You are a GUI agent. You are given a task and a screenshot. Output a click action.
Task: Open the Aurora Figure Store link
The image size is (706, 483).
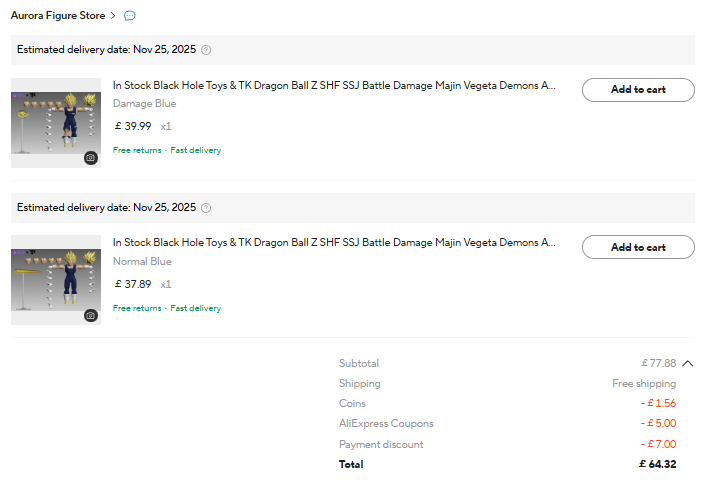click(x=58, y=15)
